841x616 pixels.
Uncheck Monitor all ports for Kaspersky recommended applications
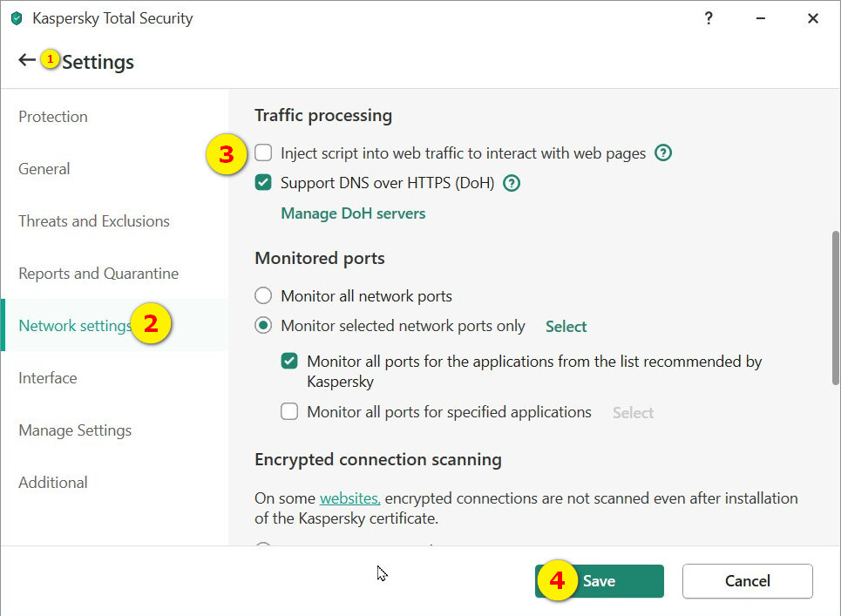coord(289,361)
